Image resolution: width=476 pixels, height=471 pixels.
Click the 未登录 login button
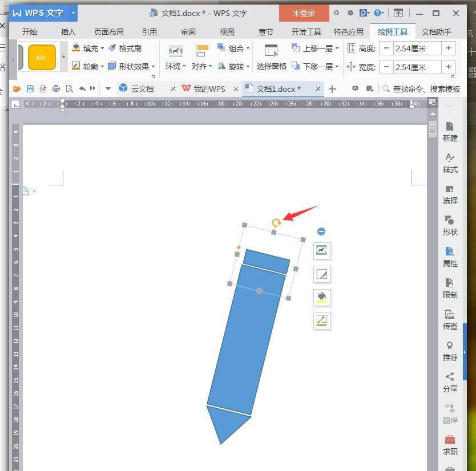click(304, 13)
